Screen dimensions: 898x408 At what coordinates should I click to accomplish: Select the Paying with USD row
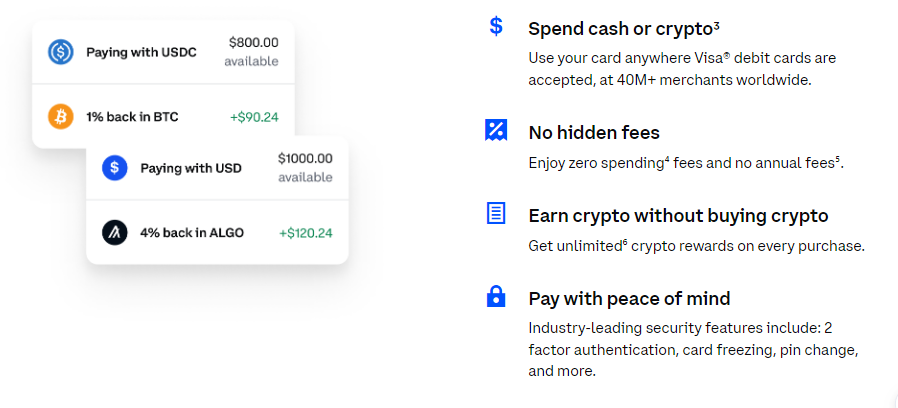coord(217,168)
